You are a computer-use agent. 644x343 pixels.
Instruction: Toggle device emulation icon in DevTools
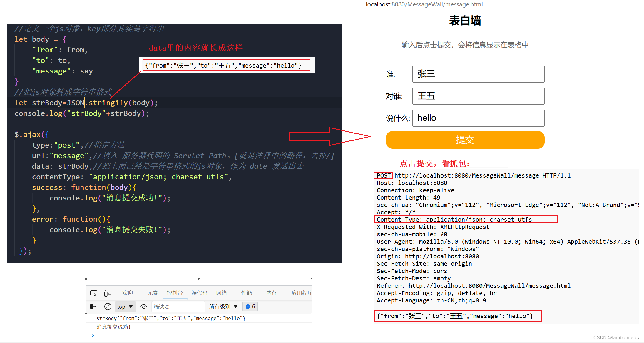pos(108,293)
